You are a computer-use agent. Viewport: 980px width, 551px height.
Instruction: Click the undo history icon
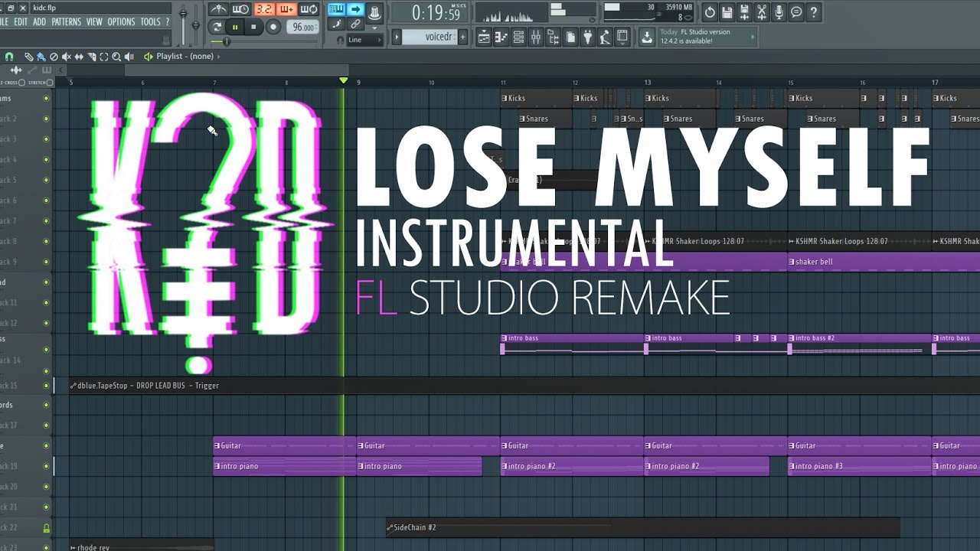click(x=710, y=12)
